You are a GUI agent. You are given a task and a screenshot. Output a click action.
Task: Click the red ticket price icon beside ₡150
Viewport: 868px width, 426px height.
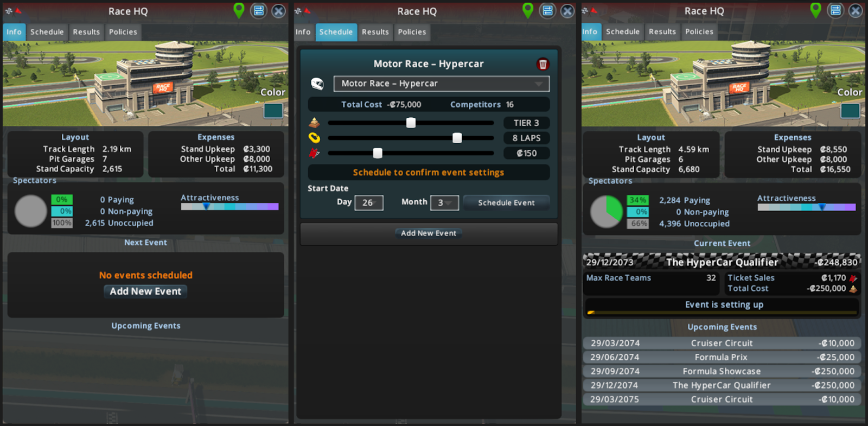(315, 153)
